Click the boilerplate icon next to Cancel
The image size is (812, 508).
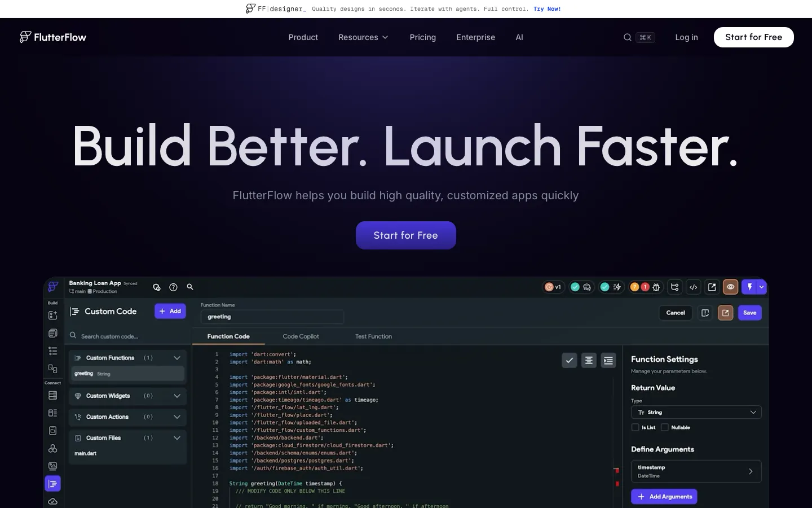point(705,313)
